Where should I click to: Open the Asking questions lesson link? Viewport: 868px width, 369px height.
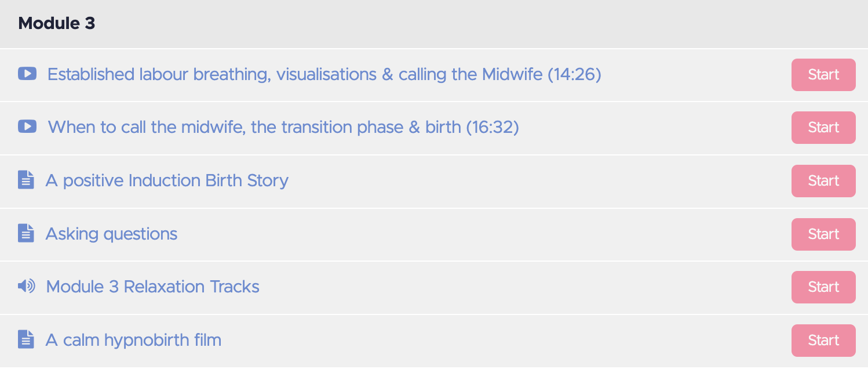point(111,234)
